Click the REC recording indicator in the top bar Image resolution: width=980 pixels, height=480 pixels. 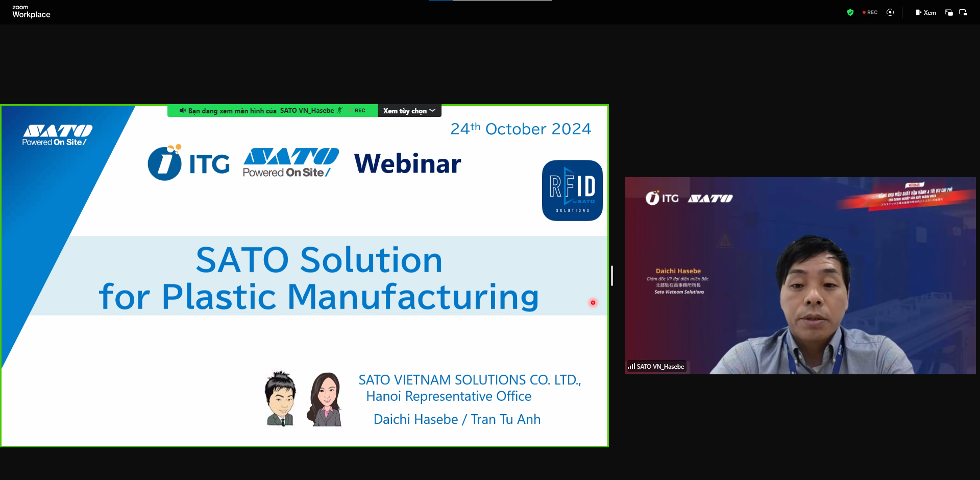(x=870, y=12)
